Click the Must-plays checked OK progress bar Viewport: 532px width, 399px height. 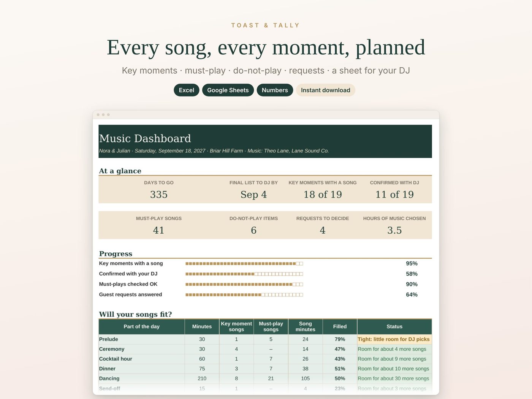244,284
